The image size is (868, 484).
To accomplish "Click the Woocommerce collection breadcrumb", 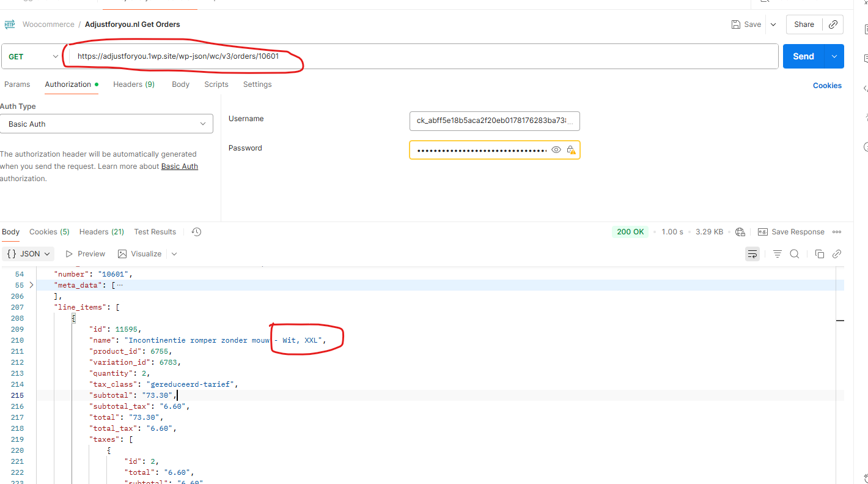I will 48,24.
